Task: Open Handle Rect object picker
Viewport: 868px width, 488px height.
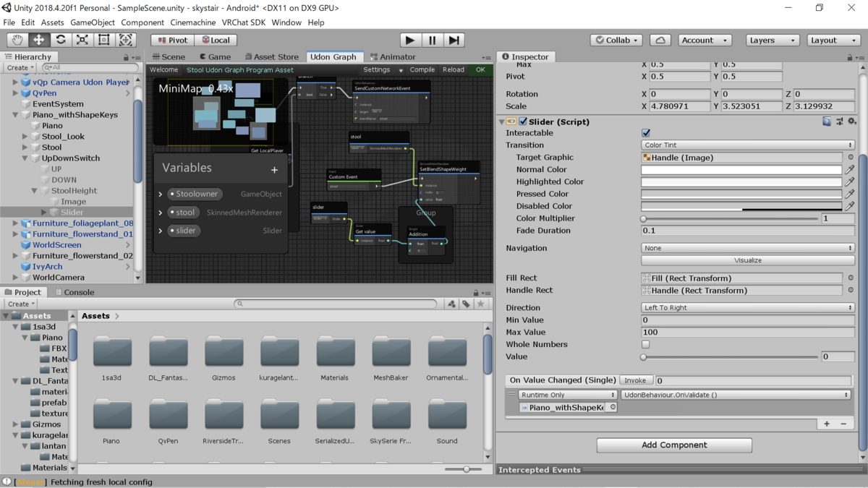Action: pos(851,290)
